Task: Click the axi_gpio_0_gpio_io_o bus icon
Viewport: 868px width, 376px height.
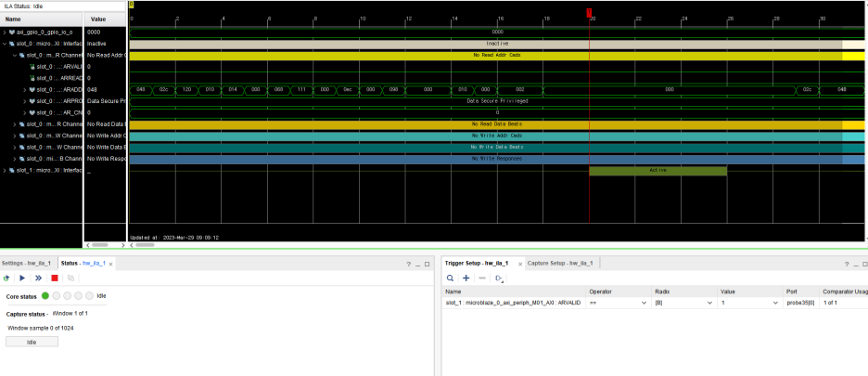Action: 12,32
